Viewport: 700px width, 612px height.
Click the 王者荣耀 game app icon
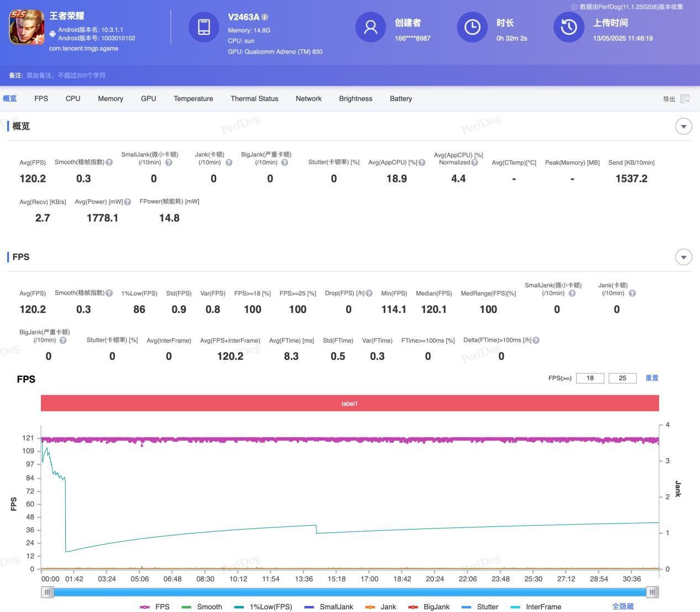coord(26,27)
